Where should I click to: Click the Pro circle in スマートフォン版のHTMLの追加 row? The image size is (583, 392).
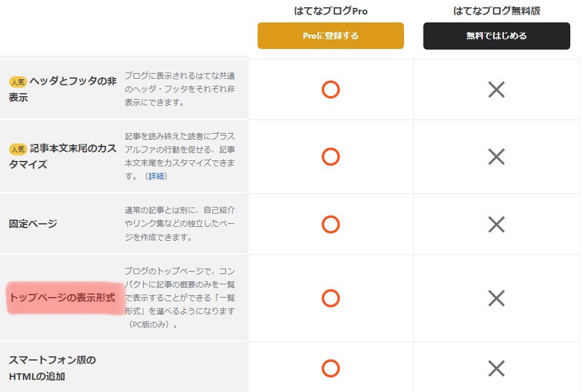[331, 368]
